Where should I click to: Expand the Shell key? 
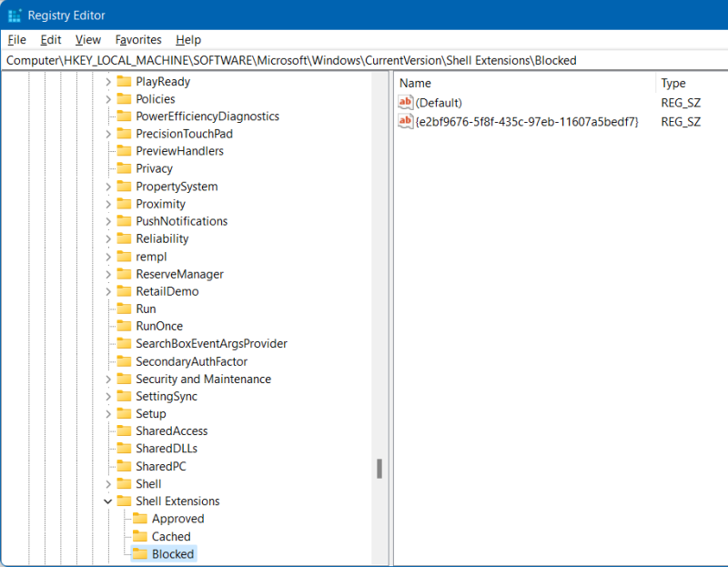click(107, 484)
